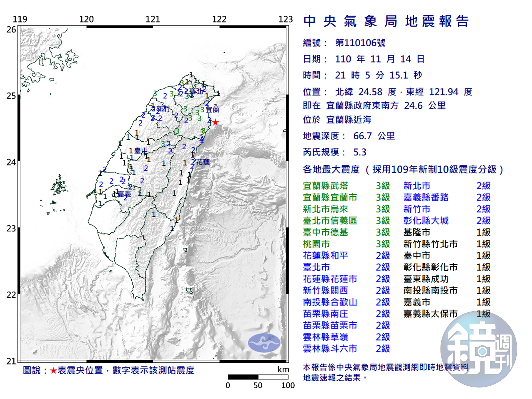Select the 花蓮 city label on the map
The image size is (532, 399).
pos(203,162)
